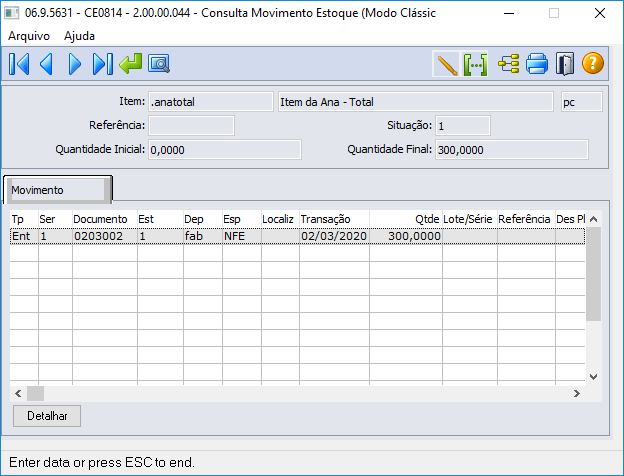Click the Qtde column header

click(x=406, y=219)
